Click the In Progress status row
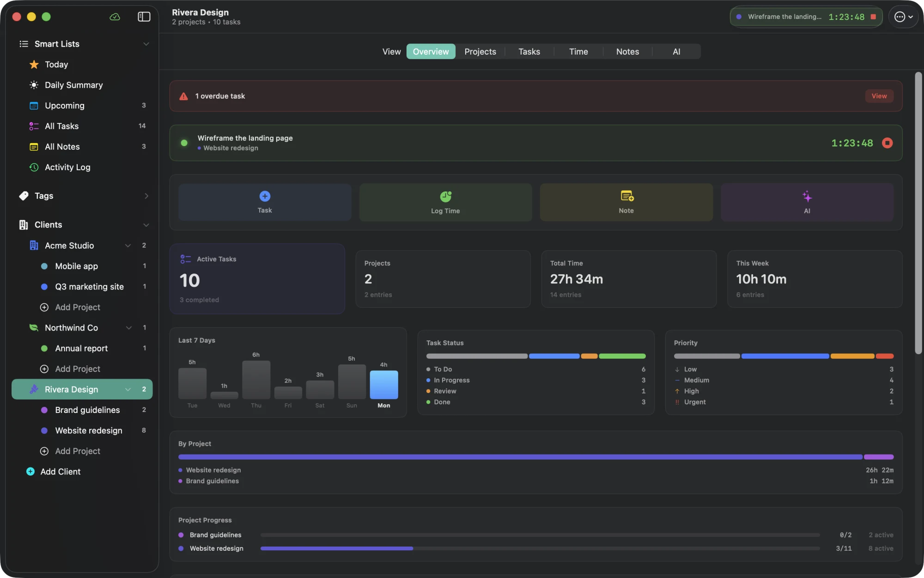Viewport: 924px width, 578px height. (535, 380)
